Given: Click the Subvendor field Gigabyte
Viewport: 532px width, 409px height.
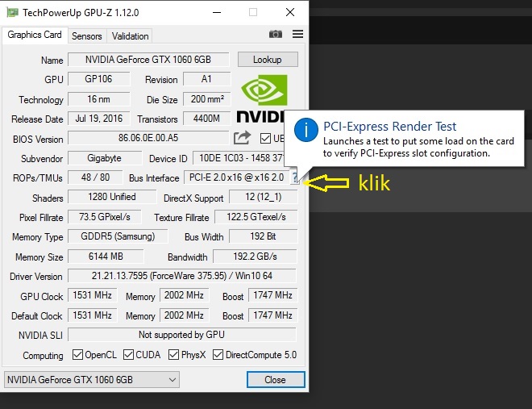Looking at the screenshot, I should (105, 158).
